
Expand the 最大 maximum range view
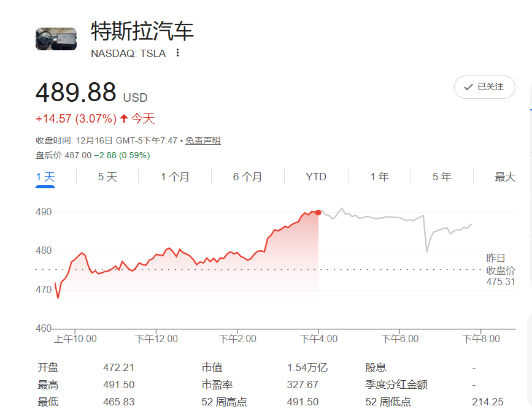(503, 176)
